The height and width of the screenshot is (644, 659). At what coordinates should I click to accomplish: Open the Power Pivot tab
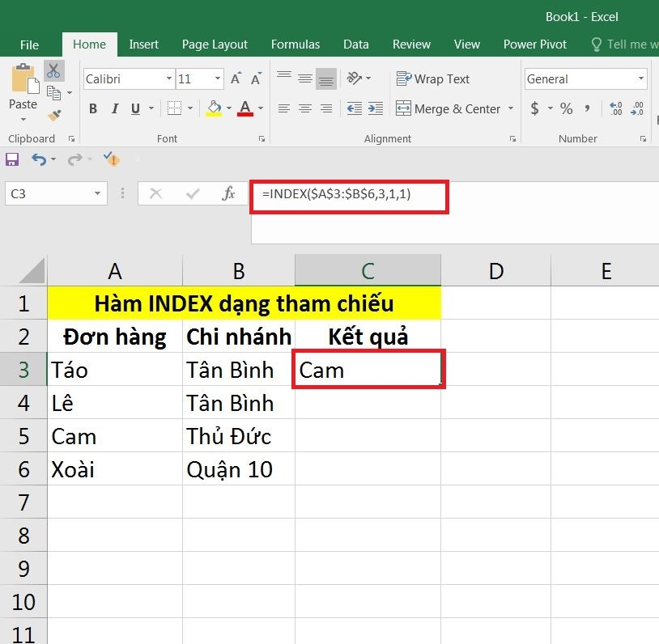[x=534, y=44]
